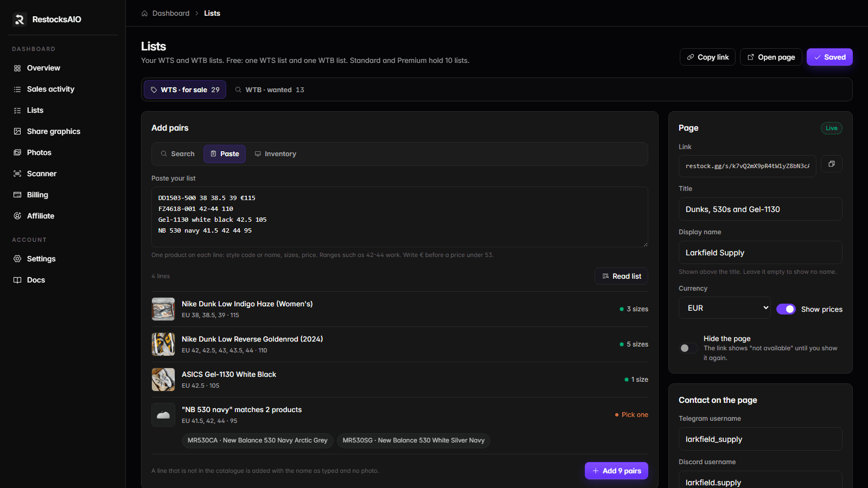Screen dimensions: 868x488
Task: Choose MR530CA New Balance 530 Navy Arctic Grey
Action: [x=258, y=440]
